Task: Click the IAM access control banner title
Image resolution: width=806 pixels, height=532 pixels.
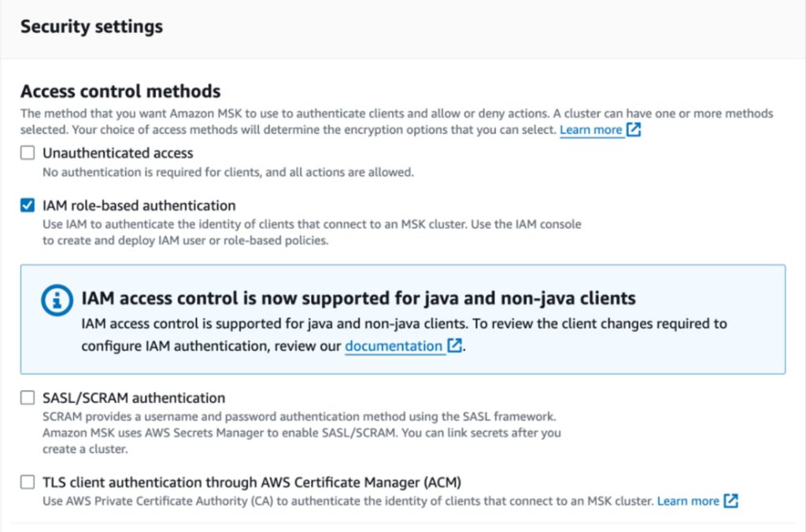Action: coord(358,298)
